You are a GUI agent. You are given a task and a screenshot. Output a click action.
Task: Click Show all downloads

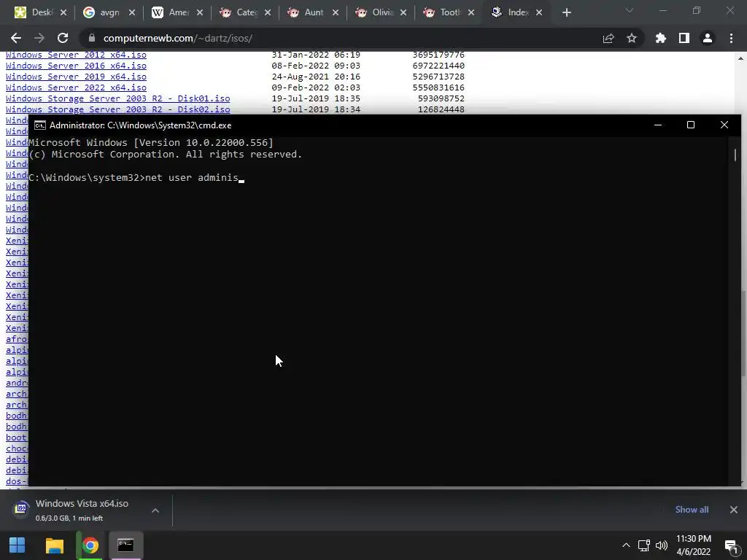coord(692,510)
